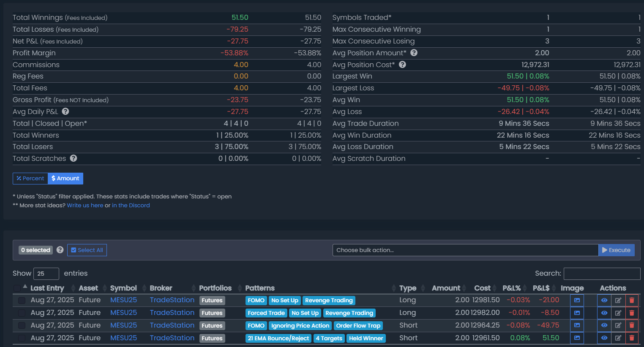
Task: Open image for the -8.50 trade
Action: click(x=577, y=313)
